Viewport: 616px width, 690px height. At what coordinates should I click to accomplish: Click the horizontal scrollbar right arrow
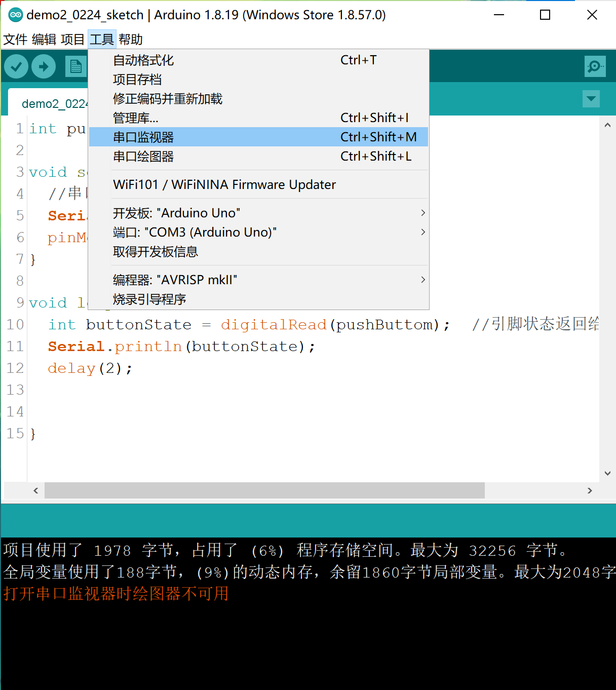(x=590, y=490)
